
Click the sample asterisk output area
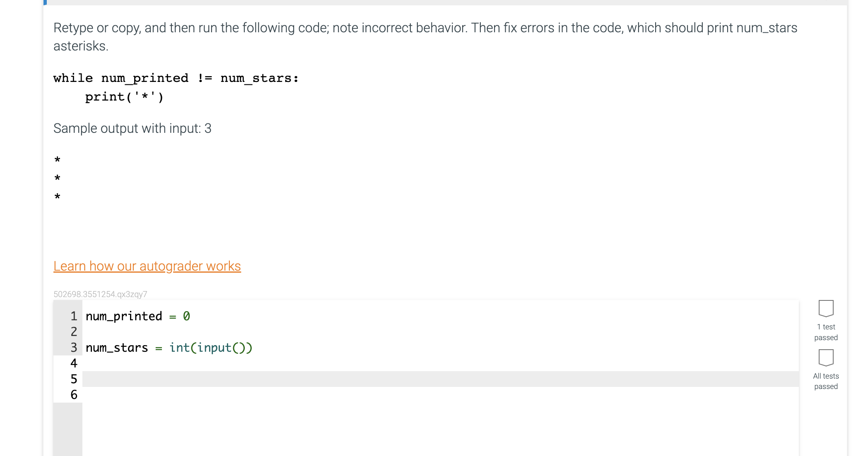tap(57, 177)
